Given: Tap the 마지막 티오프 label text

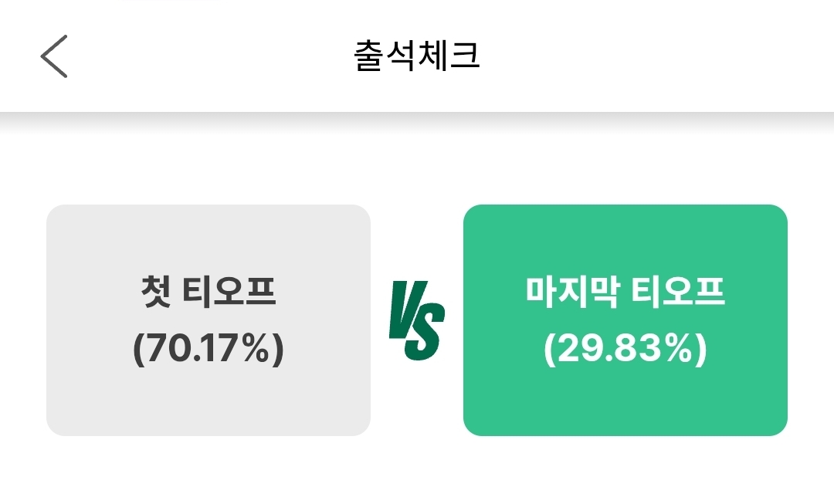Looking at the screenshot, I should 625,292.
